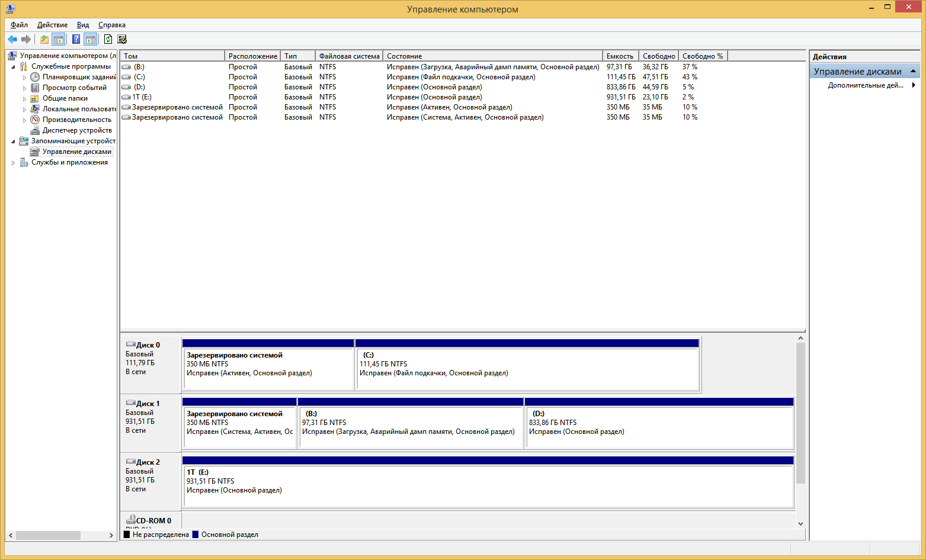The height and width of the screenshot is (560, 926).
Task: Click the Основной раздел blue legend swatch
Action: [x=196, y=535]
